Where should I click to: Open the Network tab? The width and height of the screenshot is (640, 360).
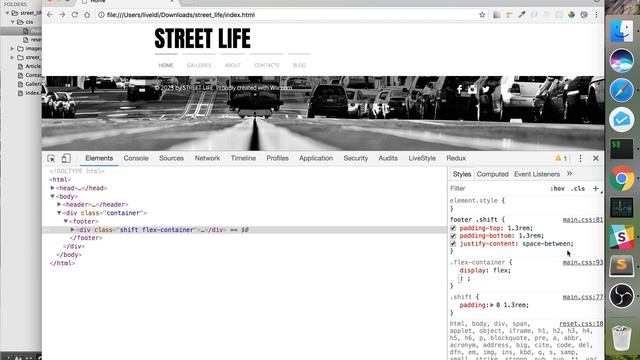click(207, 158)
